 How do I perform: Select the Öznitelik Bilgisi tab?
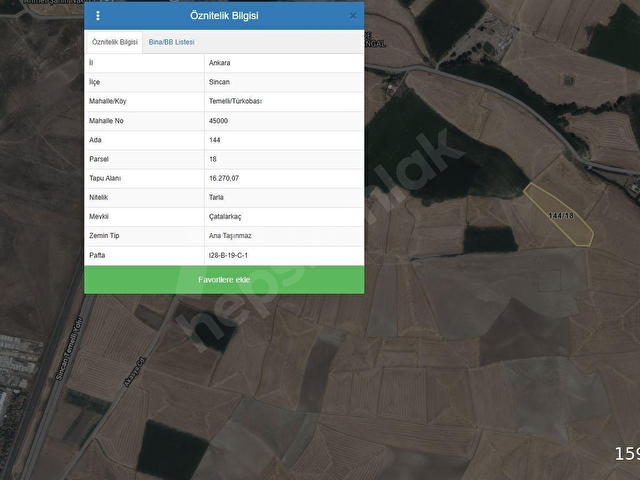[x=115, y=42]
